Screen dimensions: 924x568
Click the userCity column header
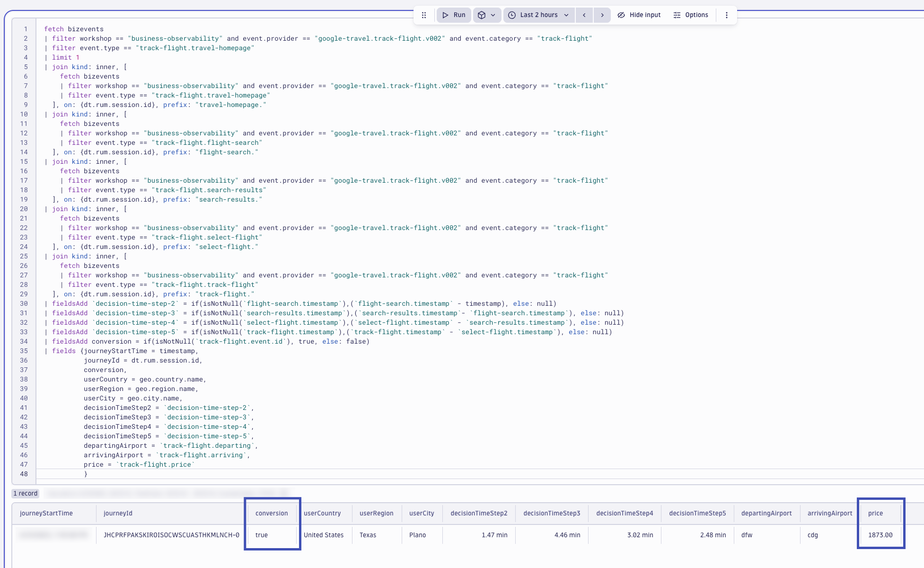click(x=422, y=514)
